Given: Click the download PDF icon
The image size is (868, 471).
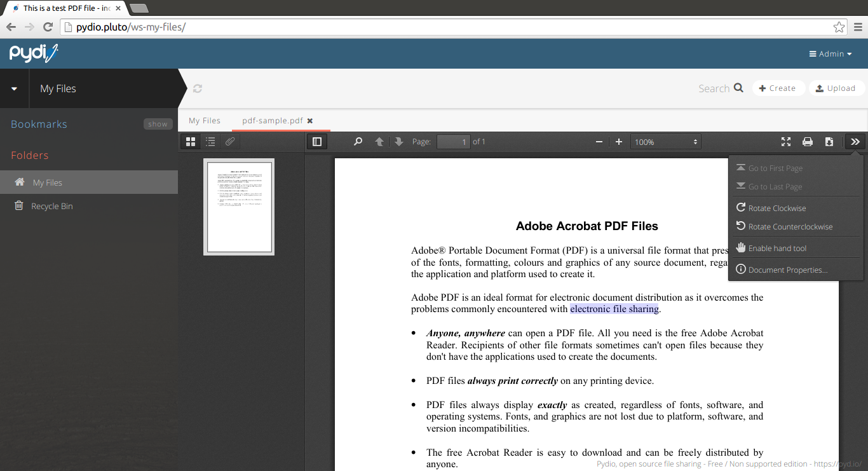Looking at the screenshot, I should (x=829, y=142).
